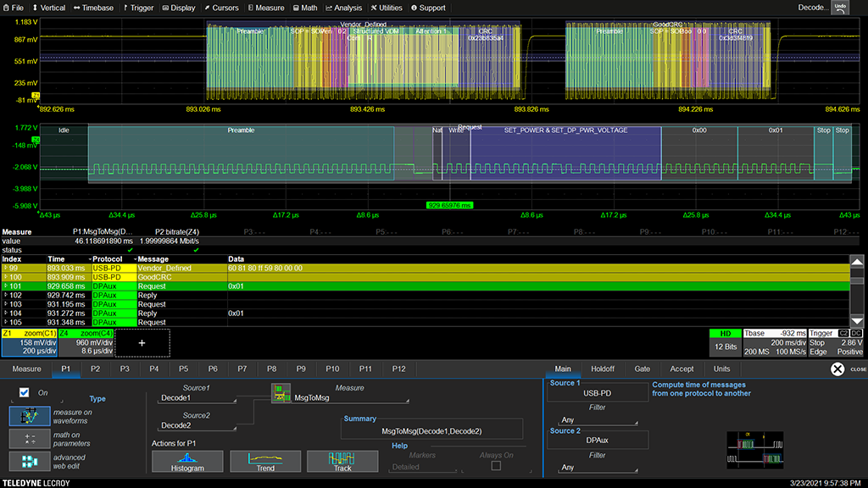This screenshot has height=488, width=868.
Task: Click the Z4 zoom(C4) descriptor box
Action: click(86, 342)
